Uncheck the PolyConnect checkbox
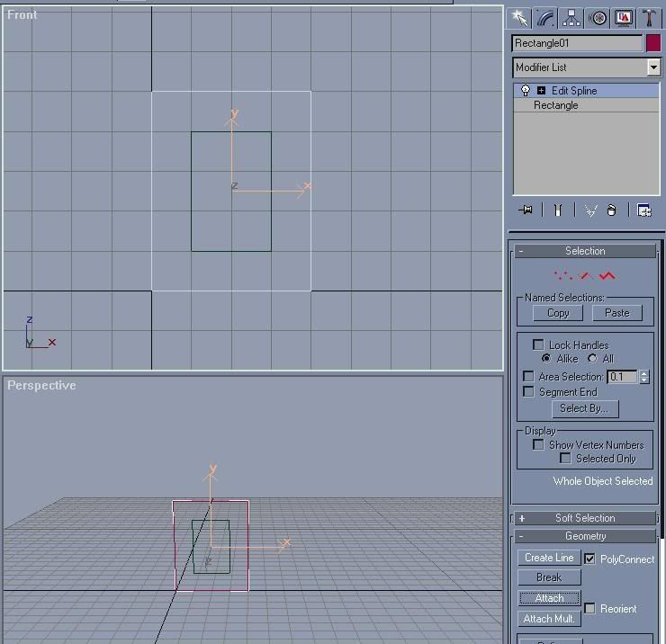The width and height of the screenshot is (666, 644). pyautogui.click(x=589, y=559)
